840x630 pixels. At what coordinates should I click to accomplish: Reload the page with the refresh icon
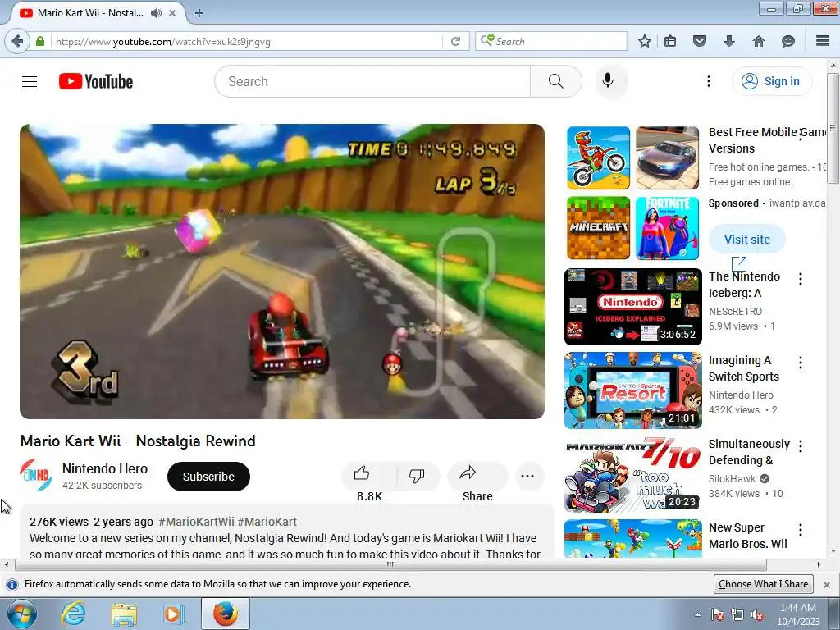(455, 41)
